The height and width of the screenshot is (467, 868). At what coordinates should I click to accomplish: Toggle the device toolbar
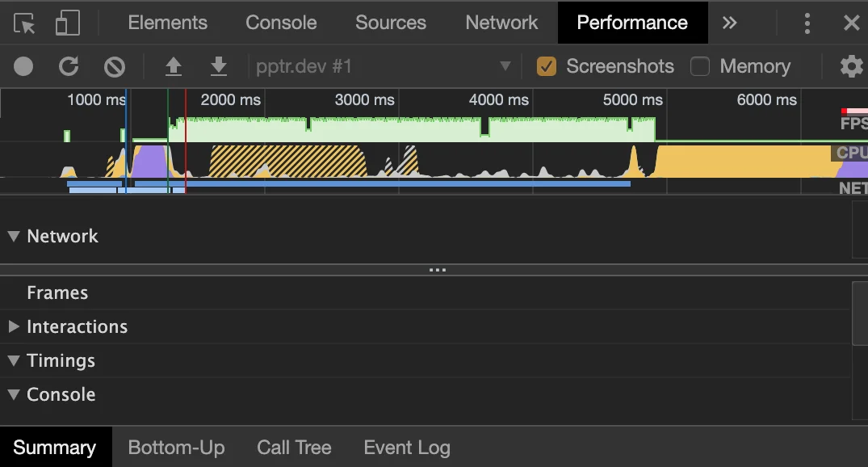click(x=68, y=22)
